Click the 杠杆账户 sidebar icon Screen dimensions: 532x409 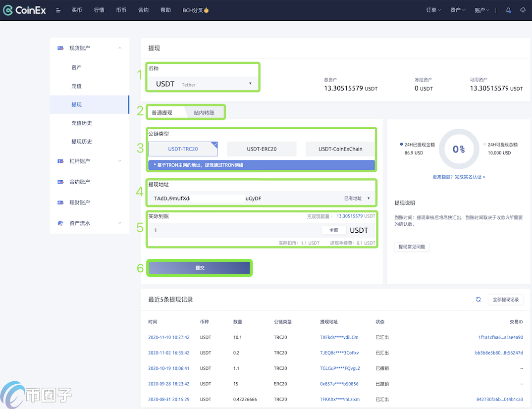click(60, 161)
